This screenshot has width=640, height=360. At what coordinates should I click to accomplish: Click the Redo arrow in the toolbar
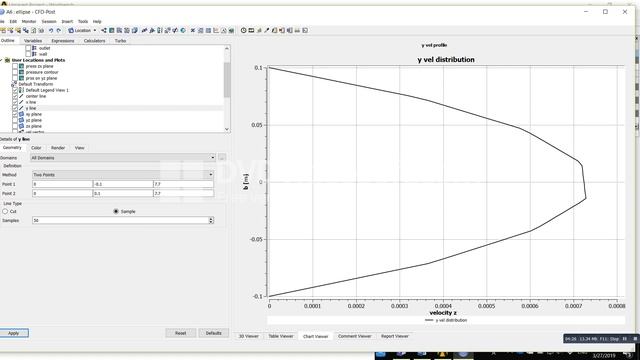click(x=59, y=31)
